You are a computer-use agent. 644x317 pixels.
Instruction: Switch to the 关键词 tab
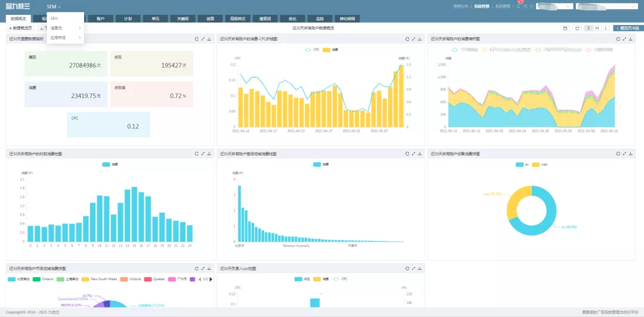coord(183,19)
